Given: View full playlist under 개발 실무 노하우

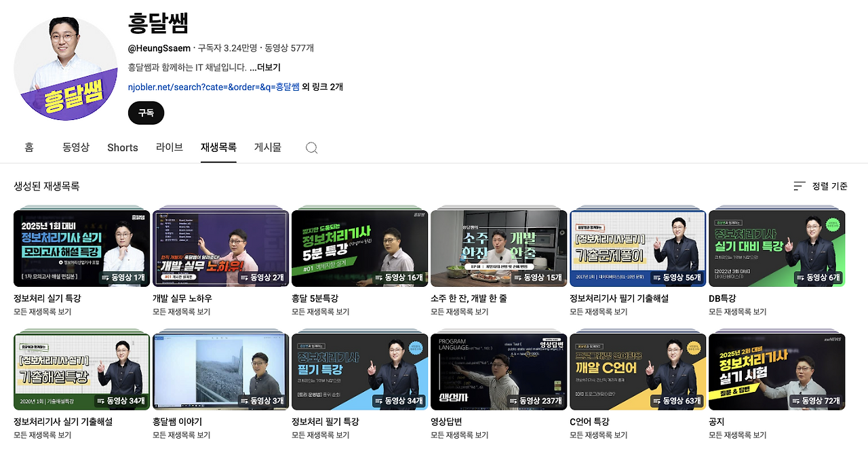Looking at the screenshot, I should 182,312.
